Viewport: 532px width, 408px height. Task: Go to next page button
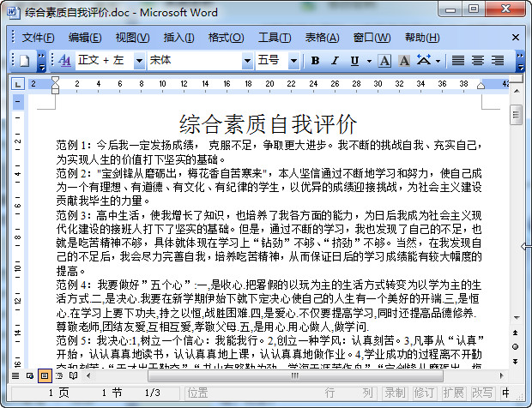pyautogui.click(x=516, y=361)
